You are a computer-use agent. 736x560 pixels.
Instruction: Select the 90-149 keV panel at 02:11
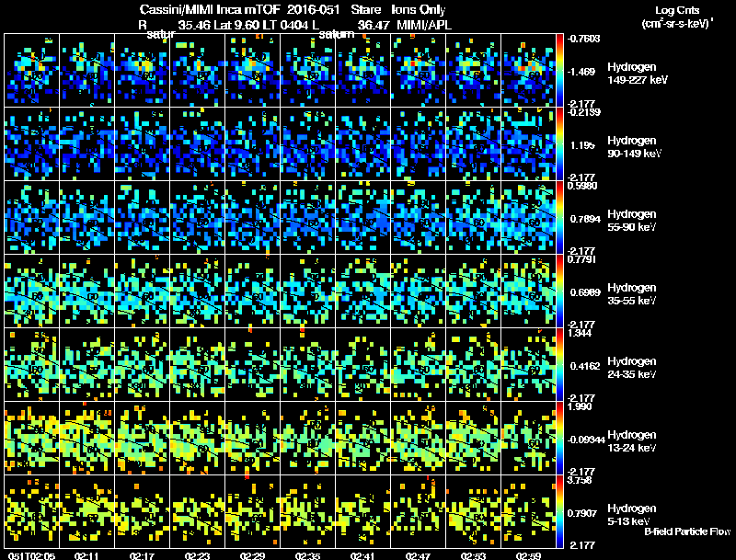[86, 144]
